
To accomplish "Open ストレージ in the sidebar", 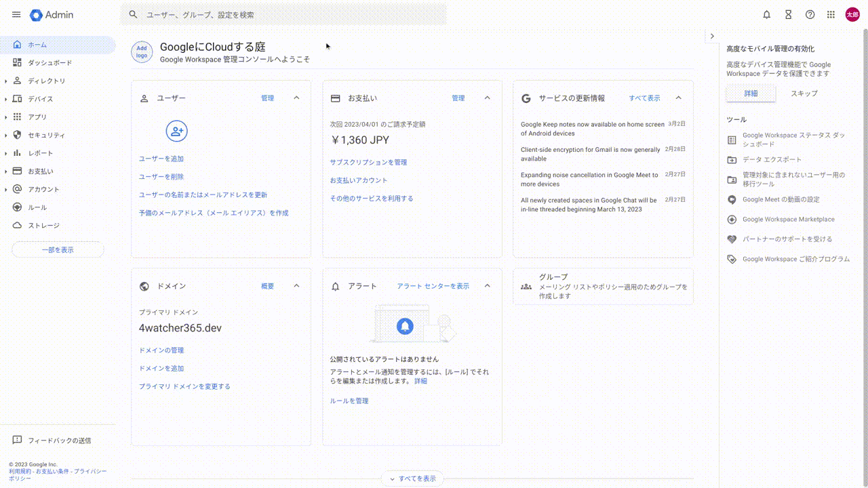I will [x=43, y=226].
